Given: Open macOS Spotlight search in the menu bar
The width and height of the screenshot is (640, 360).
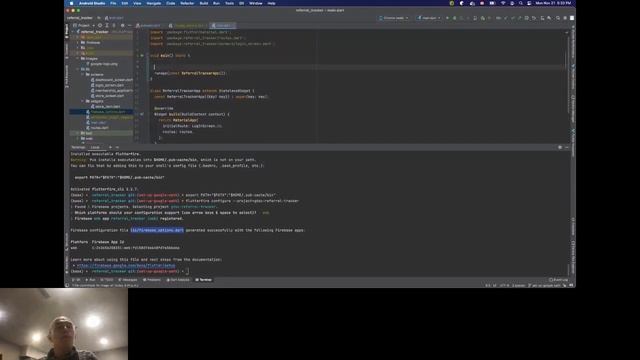Looking at the screenshot, I should [x=521, y=3].
